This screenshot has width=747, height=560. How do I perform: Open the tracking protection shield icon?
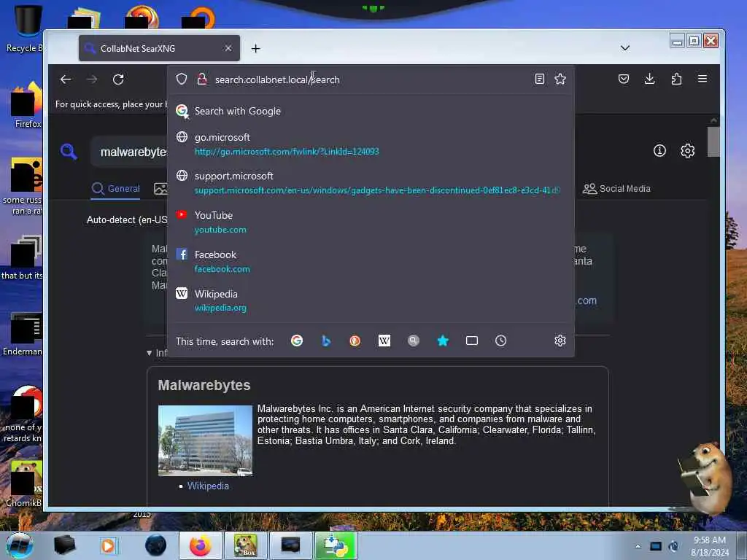coord(182,79)
